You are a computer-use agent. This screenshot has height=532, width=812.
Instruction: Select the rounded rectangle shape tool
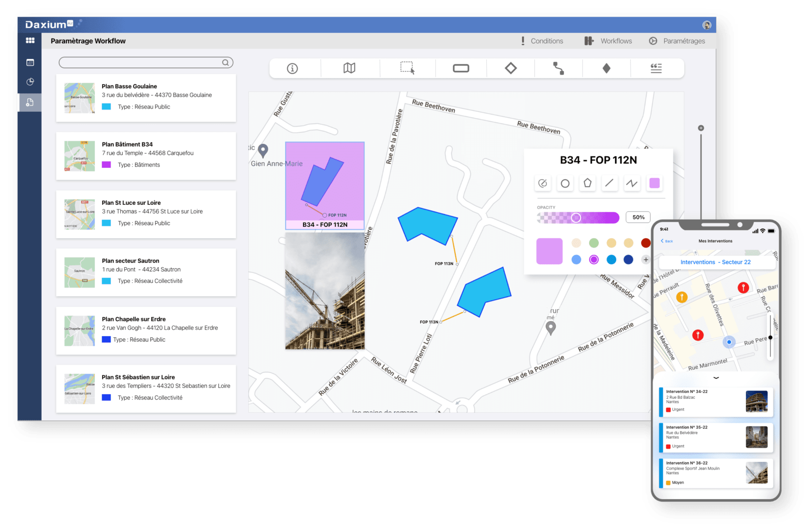coord(461,68)
